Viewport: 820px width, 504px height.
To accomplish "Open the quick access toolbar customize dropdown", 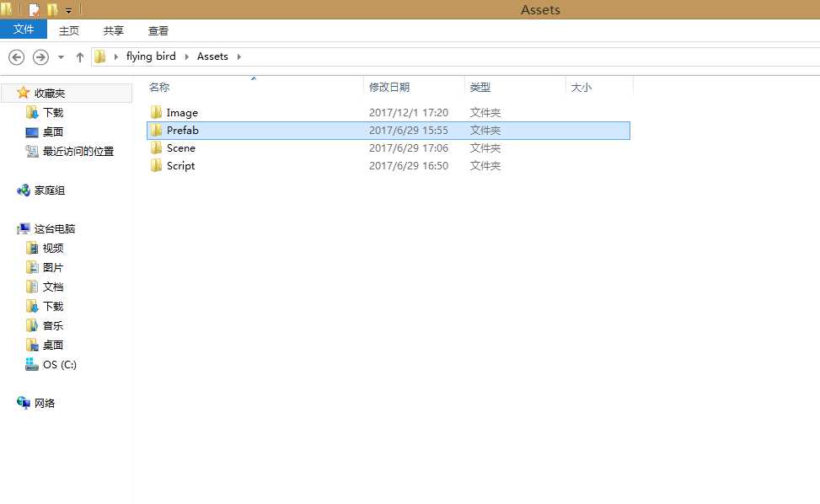I will point(68,10).
